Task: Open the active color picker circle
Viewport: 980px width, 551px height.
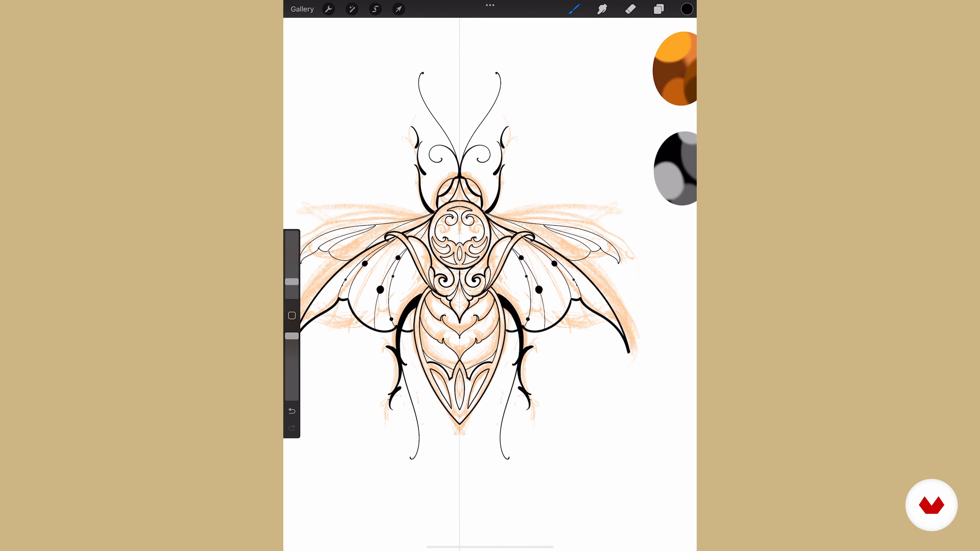Action: click(x=687, y=9)
